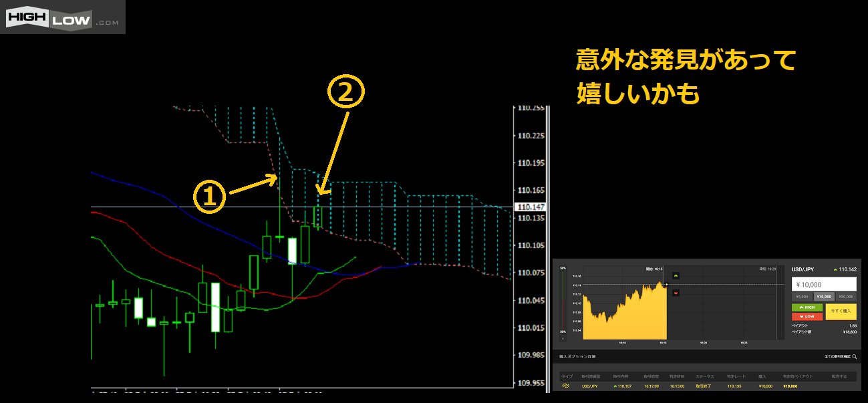This screenshot has height=403, width=868.
Task: Click the green HIGH button
Action: coord(807,307)
